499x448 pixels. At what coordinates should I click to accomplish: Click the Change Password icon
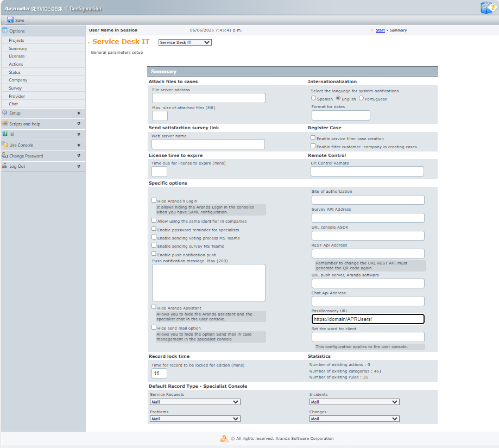pyautogui.click(x=5, y=155)
